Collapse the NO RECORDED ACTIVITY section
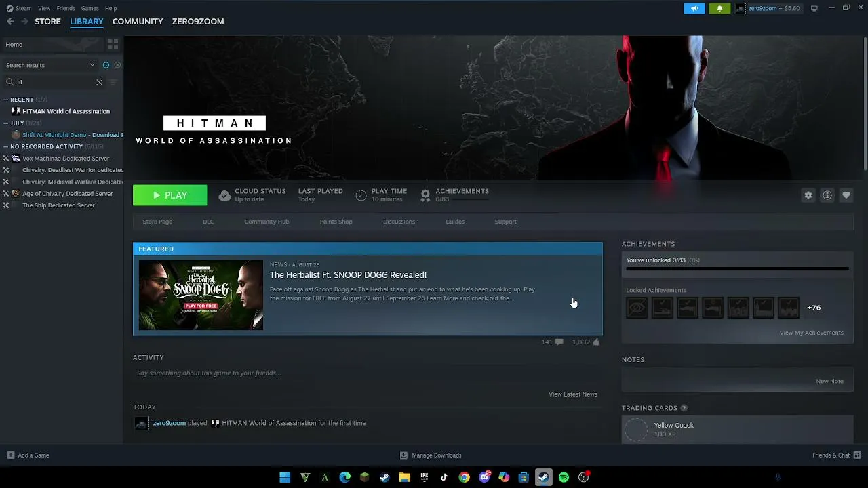 tap(6, 146)
